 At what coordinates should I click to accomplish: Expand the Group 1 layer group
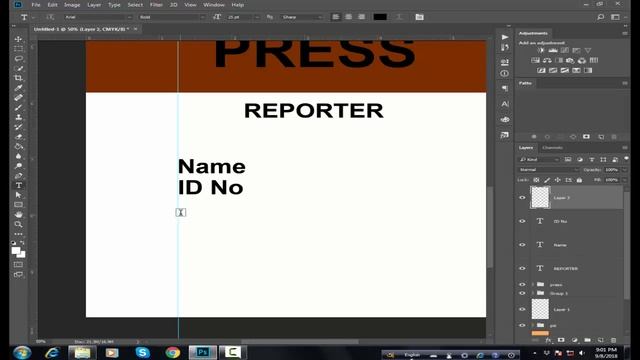(x=533, y=293)
